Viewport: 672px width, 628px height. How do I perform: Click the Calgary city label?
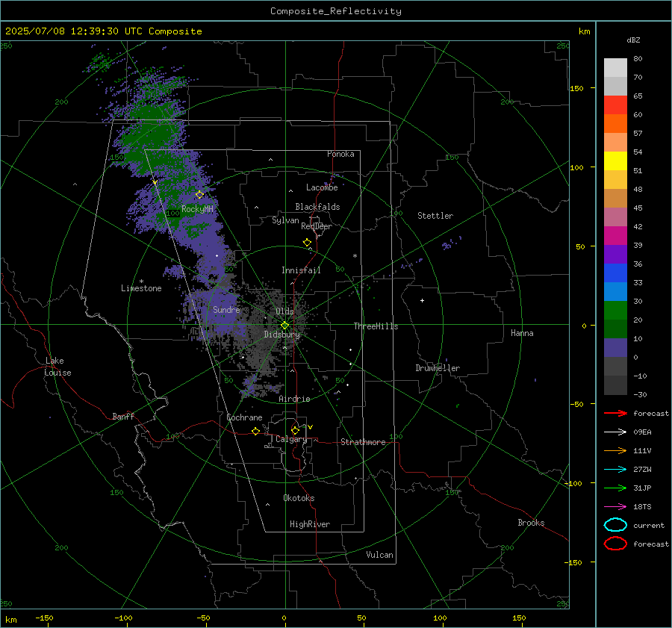coord(291,439)
